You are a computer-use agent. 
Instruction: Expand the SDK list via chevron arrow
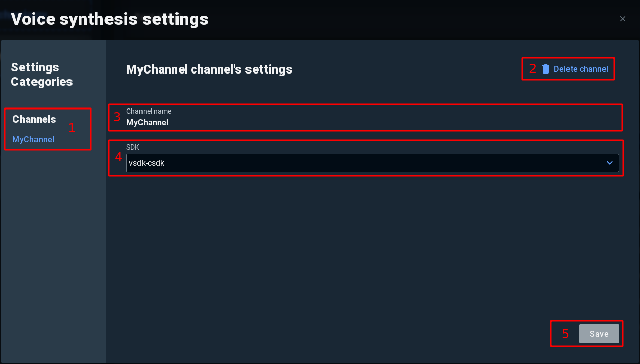(610, 163)
